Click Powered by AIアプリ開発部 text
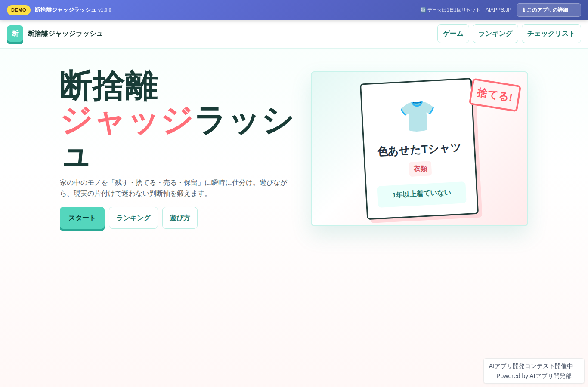Viewport: 588px width, 387px height. click(534, 376)
